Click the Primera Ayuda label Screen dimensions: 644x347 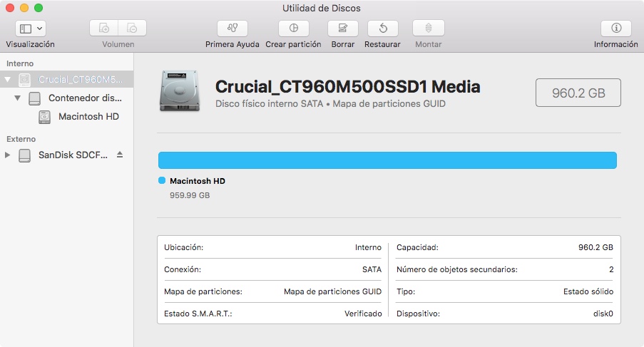click(232, 44)
